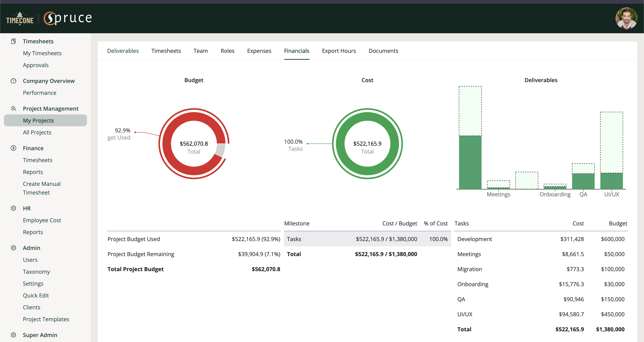
Task: Open the Clients page
Action: (31, 307)
